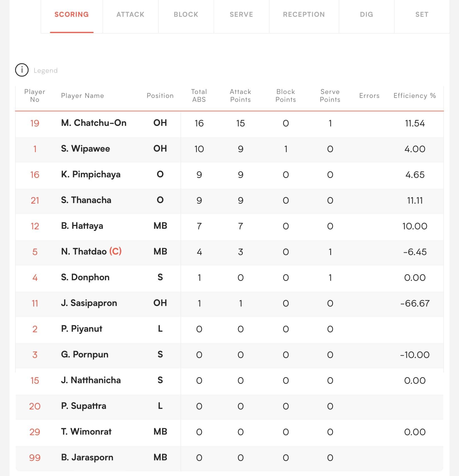Select the Reception tab
459x476 pixels.
tap(304, 15)
